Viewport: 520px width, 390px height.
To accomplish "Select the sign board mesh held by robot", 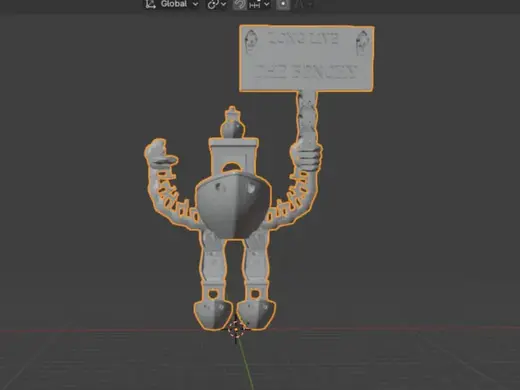I will (x=307, y=58).
